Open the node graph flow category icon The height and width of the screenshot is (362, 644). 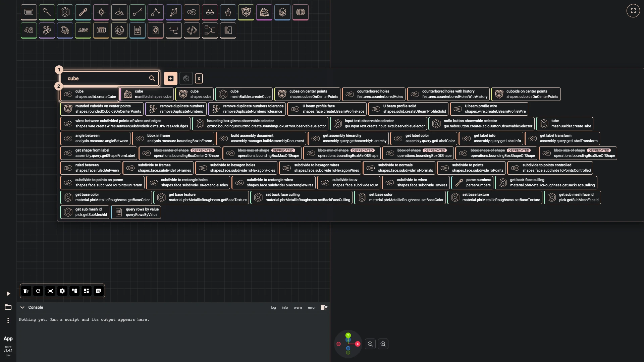click(x=210, y=31)
